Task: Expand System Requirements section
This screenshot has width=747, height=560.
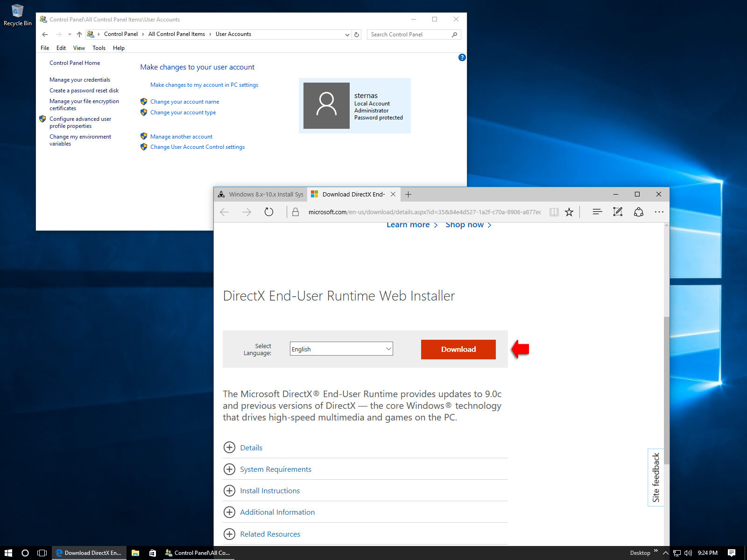Action: tap(268, 469)
